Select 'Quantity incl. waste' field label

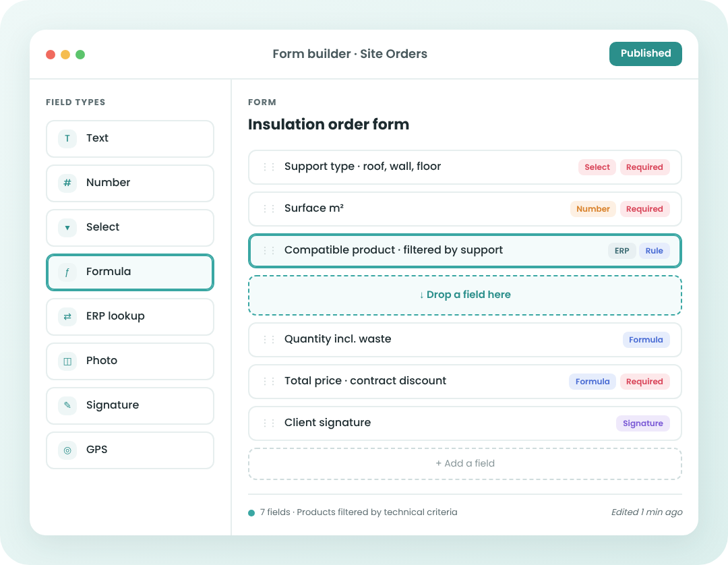(338, 339)
